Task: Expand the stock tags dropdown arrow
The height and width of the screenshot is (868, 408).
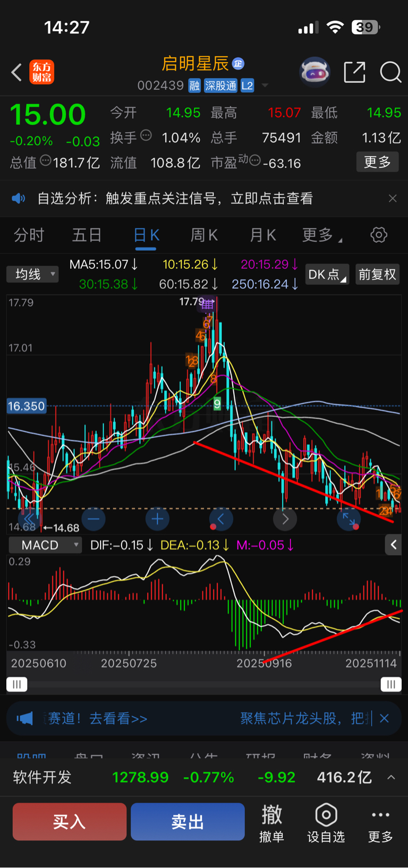Action: pos(265,86)
